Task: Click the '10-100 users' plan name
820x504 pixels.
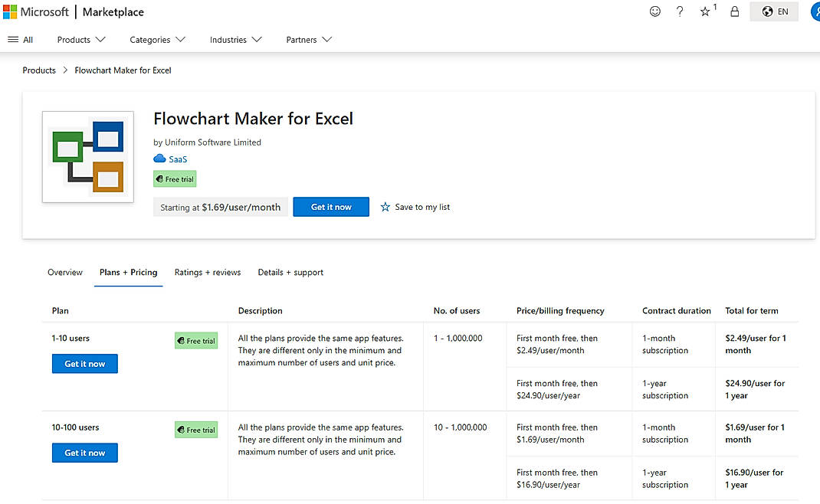Action: point(75,427)
